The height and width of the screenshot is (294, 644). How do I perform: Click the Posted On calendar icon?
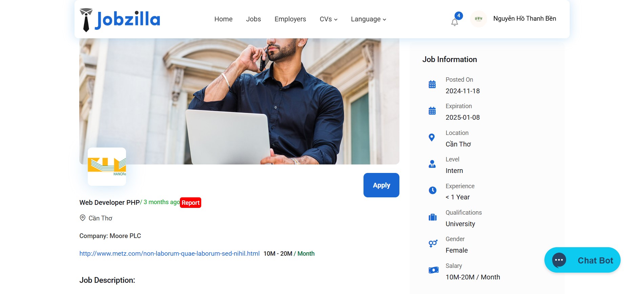(x=432, y=84)
